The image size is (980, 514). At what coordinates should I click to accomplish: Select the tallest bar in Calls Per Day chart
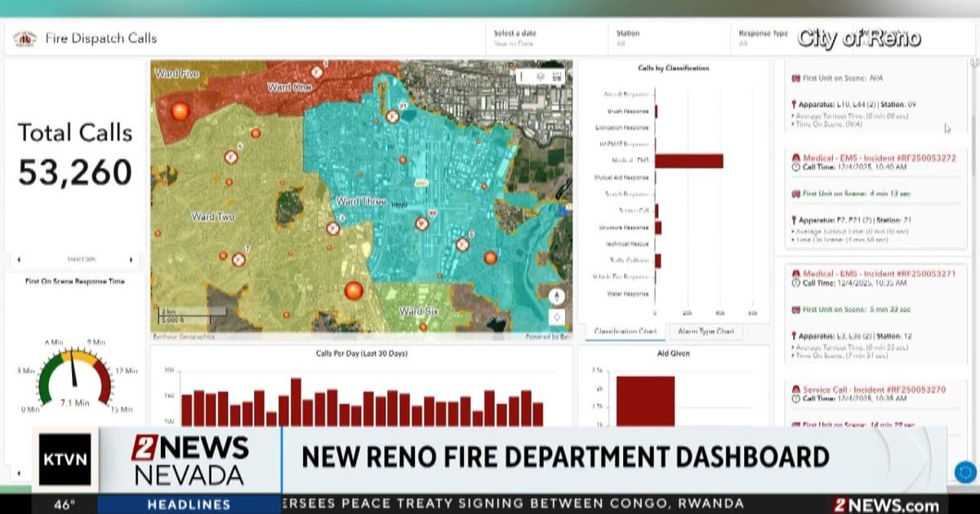[296, 402]
